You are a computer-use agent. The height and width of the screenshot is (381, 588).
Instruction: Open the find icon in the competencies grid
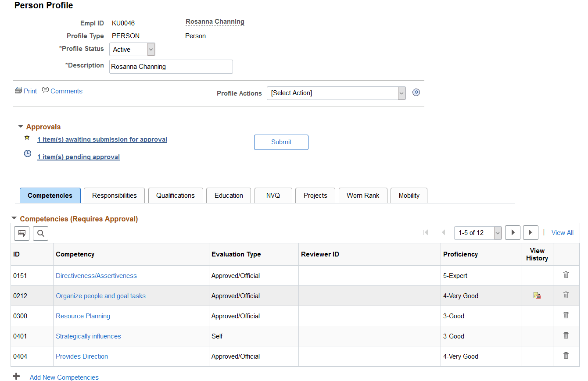[x=40, y=233]
